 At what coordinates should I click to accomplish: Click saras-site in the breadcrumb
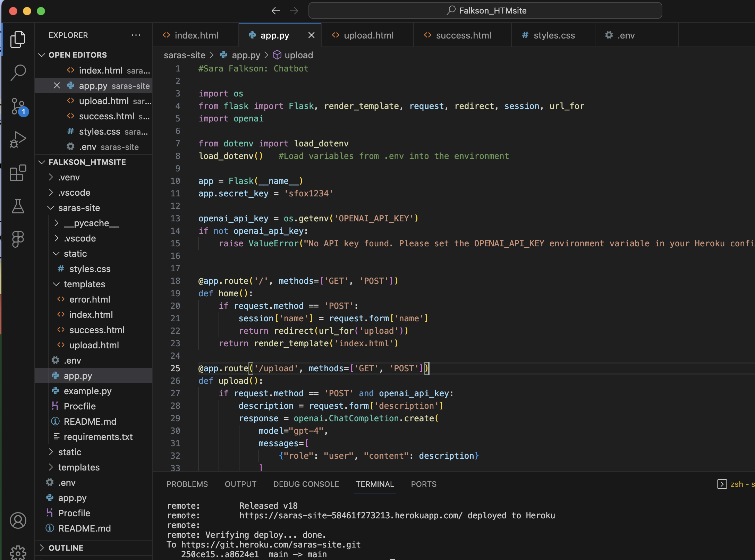[x=184, y=55]
